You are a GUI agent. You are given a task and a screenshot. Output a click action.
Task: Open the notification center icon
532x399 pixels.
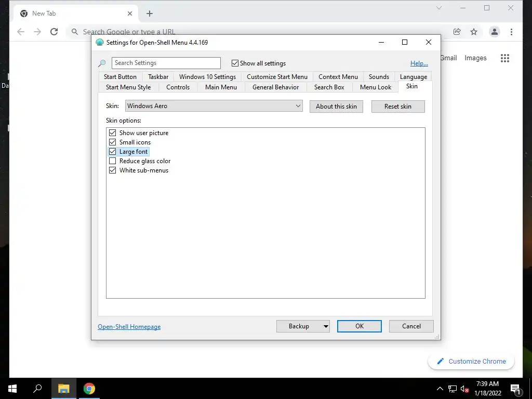pyautogui.click(x=515, y=389)
